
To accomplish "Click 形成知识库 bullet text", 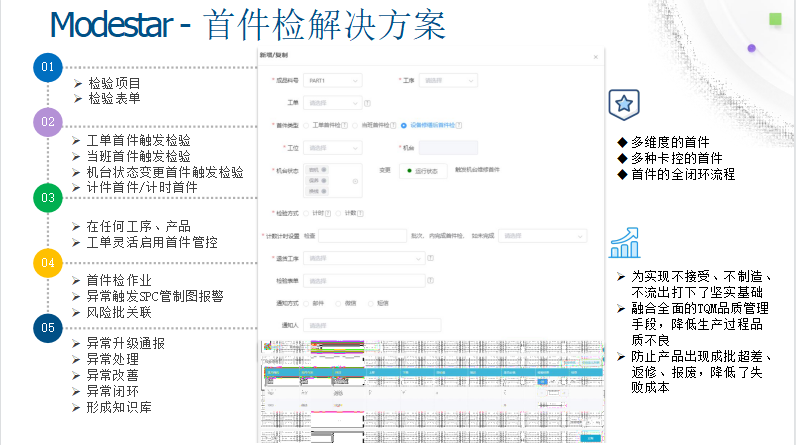I will tap(119, 407).
